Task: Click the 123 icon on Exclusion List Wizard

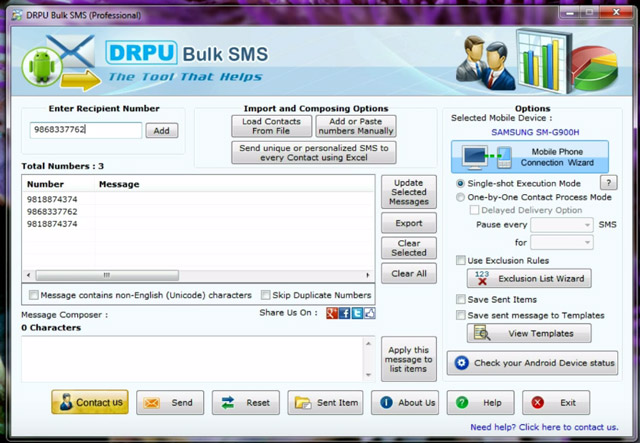Action: point(482,278)
